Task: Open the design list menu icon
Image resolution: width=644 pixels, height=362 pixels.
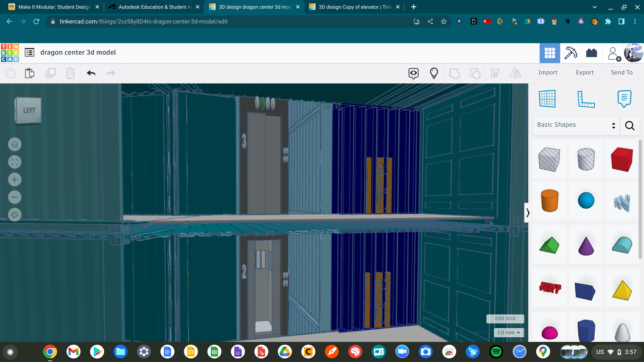Action: tap(30, 52)
